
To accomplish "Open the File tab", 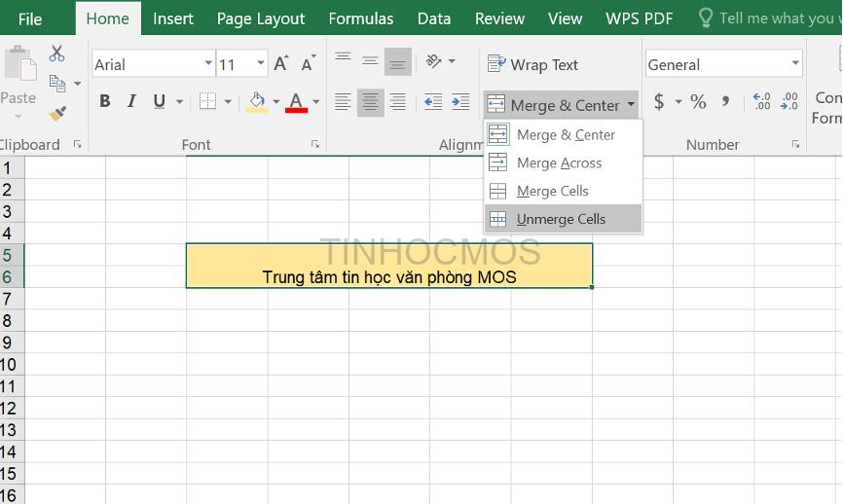I will coord(29,19).
